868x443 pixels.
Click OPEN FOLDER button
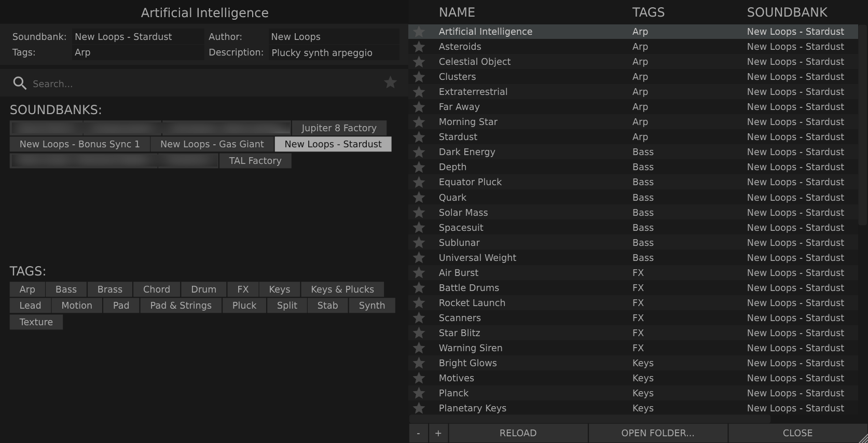click(x=657, y=433)
